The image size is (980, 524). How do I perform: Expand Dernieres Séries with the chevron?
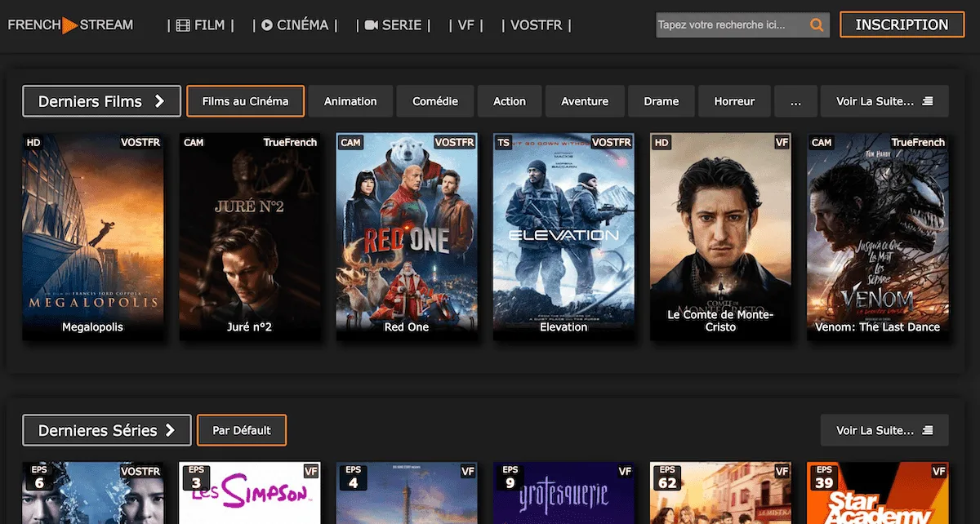click(x=171, y=430)
